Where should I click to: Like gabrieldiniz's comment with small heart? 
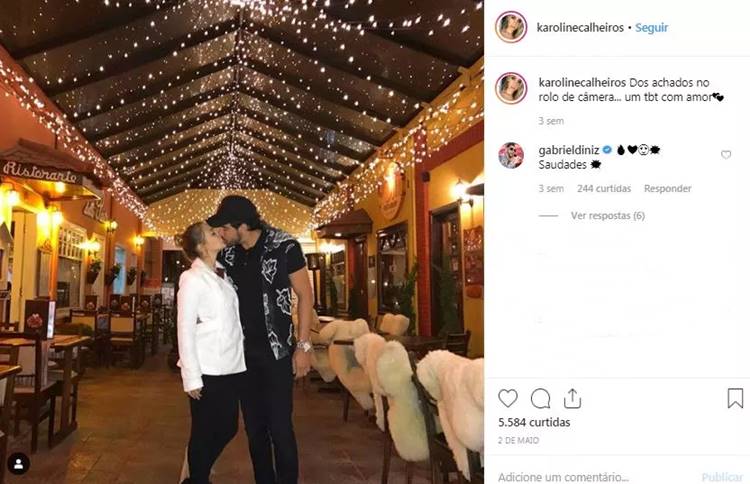(x=726, y=154)
